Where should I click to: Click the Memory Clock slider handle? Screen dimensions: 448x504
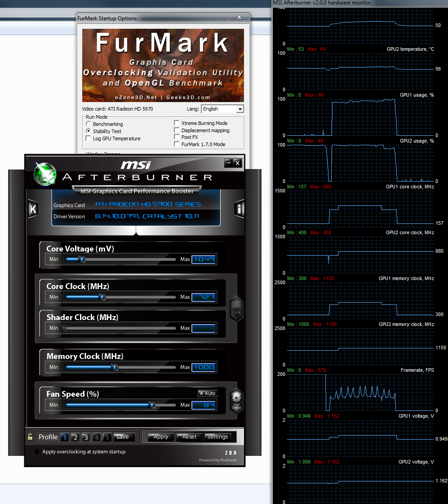click(115, 367)
